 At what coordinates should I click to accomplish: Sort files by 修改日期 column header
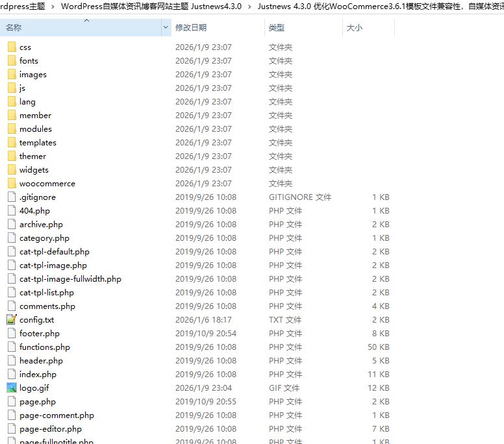(x=218, y=27)
